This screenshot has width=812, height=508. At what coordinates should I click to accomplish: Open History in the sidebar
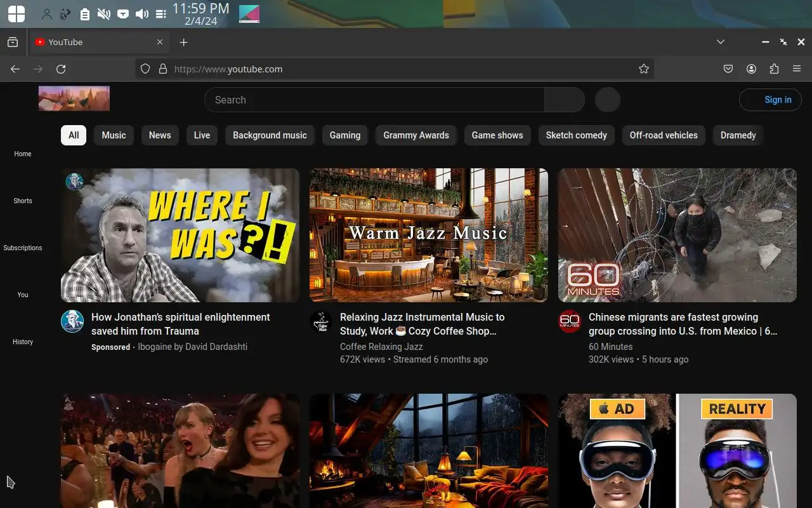pos(23,342)
